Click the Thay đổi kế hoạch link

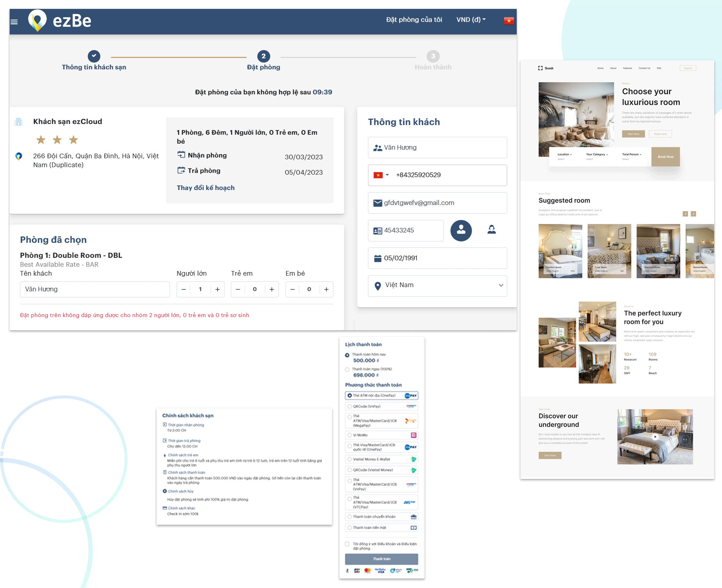(206, 188)
